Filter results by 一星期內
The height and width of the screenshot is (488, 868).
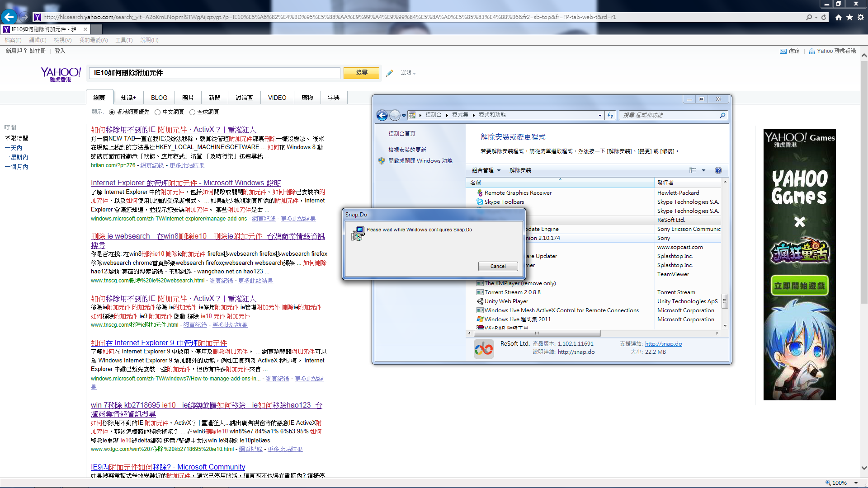coord(17,157)
